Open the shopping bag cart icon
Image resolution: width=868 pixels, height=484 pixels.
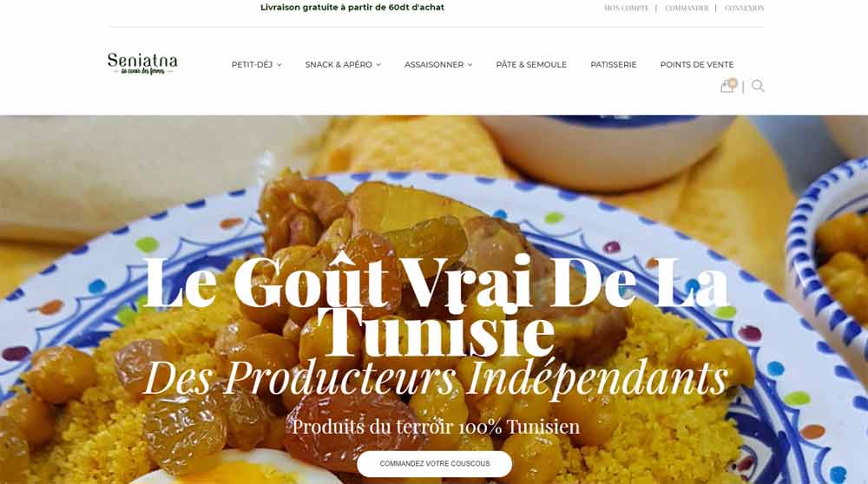[726, 87]
